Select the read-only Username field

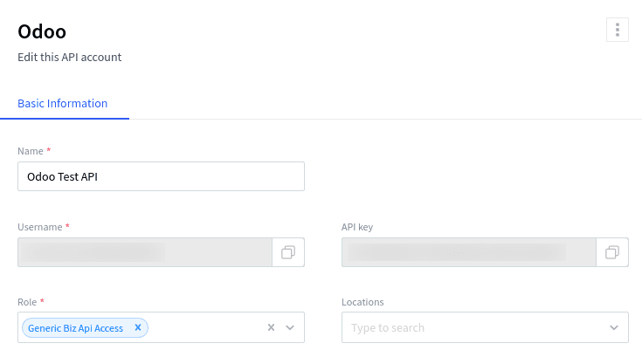point(145,252)
